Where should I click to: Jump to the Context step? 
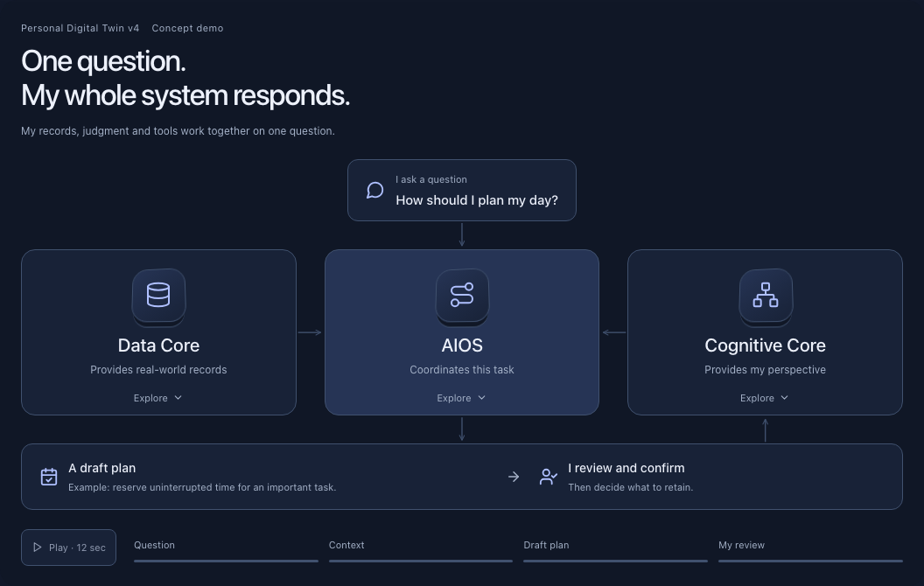point(346,545)
